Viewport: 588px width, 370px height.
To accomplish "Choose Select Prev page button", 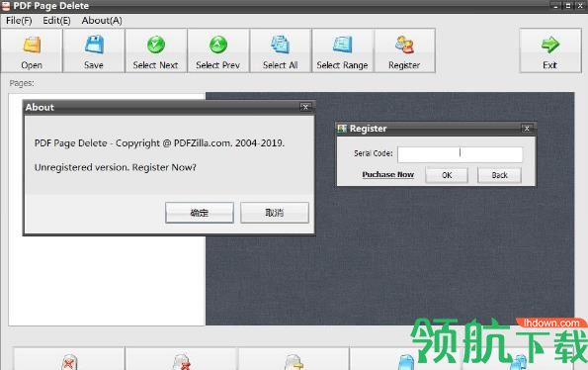I will point(217,50).
